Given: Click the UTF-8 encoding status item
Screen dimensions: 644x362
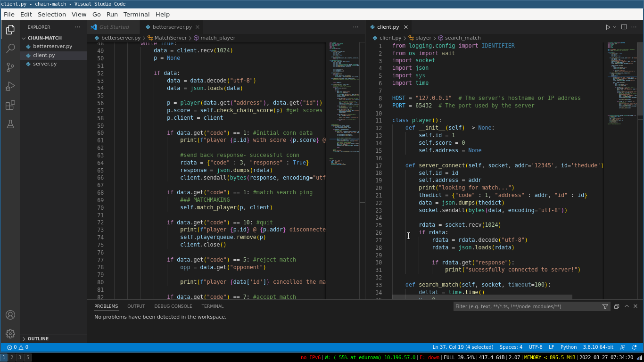Looking at the screenshot, I should point(535,347).
